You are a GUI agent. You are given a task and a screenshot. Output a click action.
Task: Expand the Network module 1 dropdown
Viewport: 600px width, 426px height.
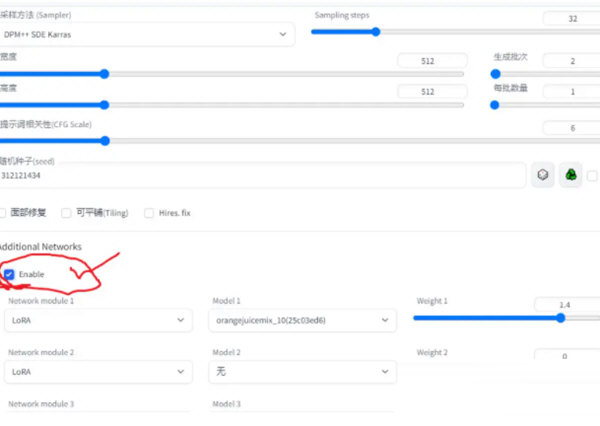(96, 320)
